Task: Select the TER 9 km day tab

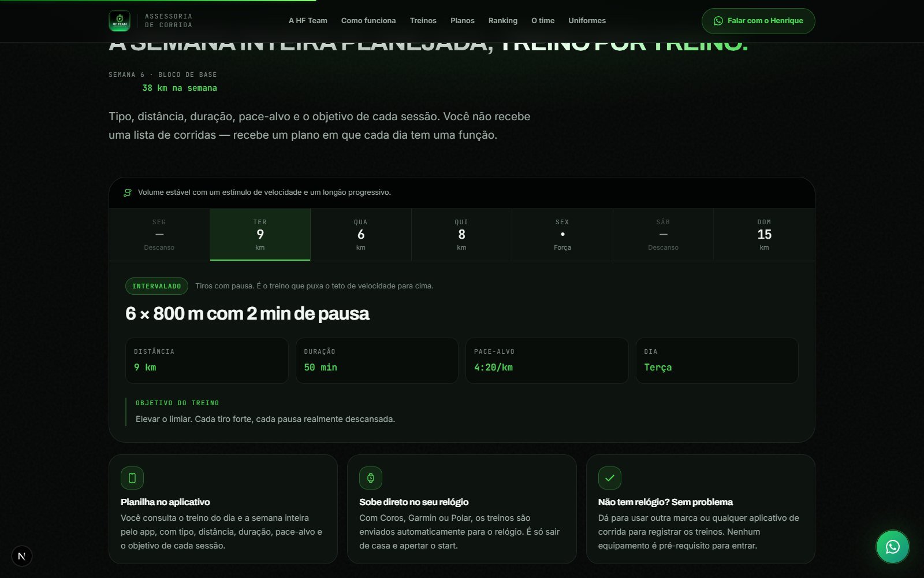Action: 260,235
